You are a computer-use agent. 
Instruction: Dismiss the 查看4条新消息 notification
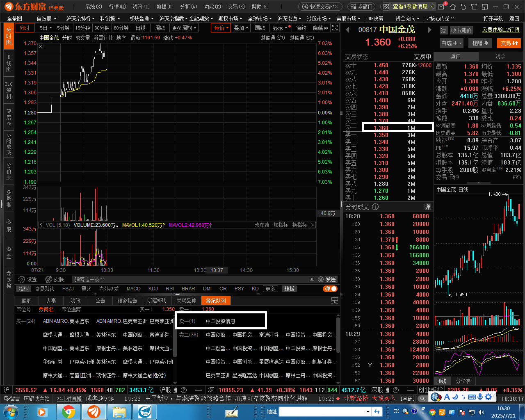point(432,7)
